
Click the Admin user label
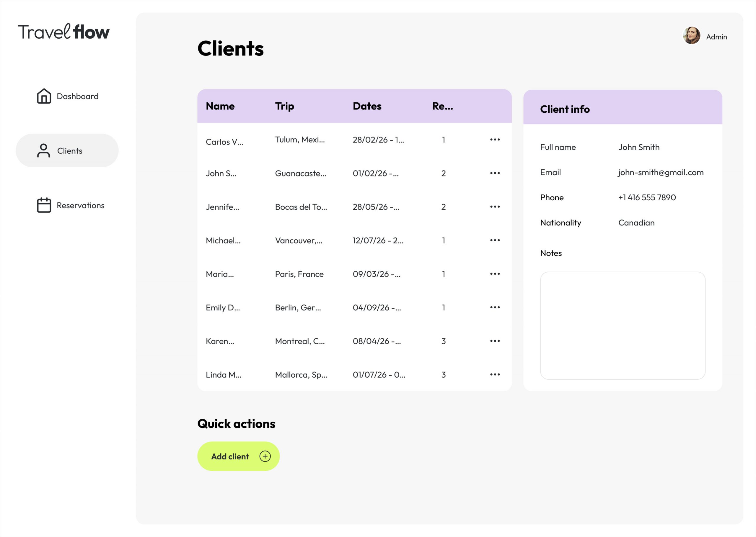(x=716, y=37)
